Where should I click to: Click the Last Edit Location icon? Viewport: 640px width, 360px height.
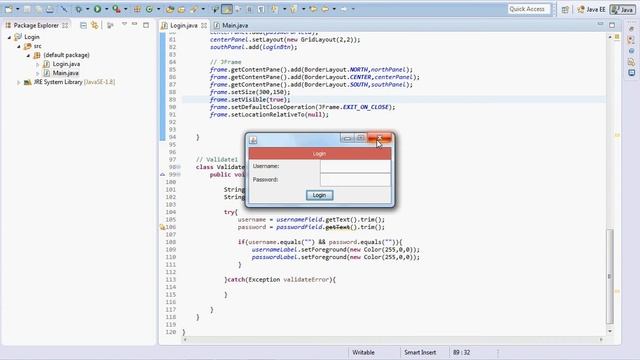pos(313,9)
